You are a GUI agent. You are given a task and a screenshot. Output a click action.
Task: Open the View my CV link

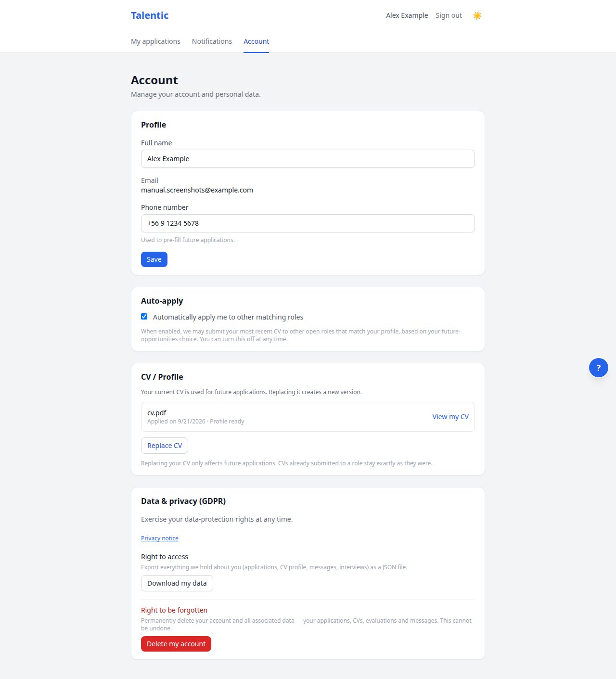coord(450,417)
